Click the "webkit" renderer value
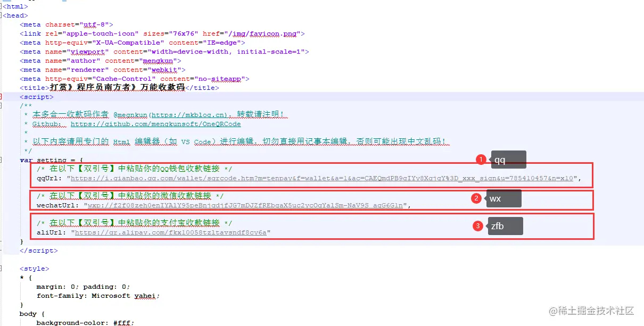The height and width of the screenshot is (326, 644). (x=164, y=70)
